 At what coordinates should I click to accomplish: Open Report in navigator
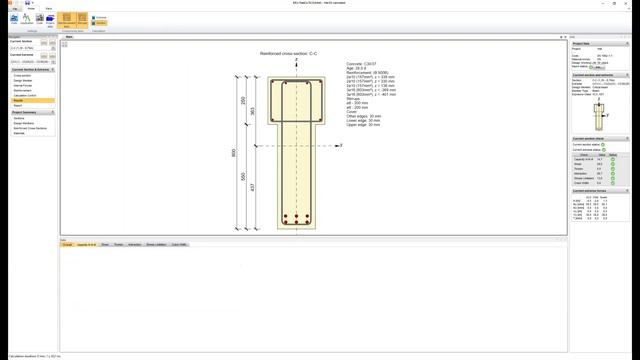coord(18,105)
